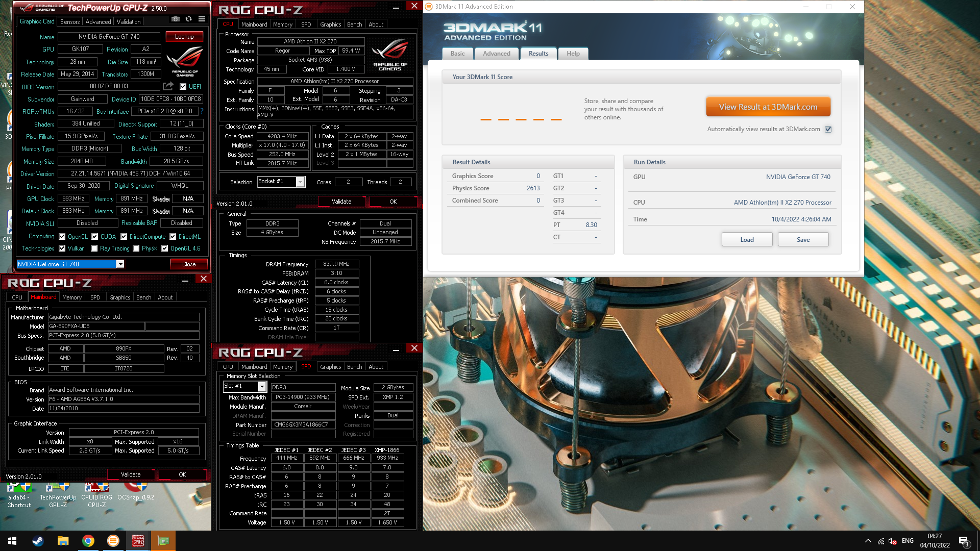This screenshot has width=980, height=551.
Task: Take a GPU-Z screenshot with the camera icon
Action: click(176, 19)
